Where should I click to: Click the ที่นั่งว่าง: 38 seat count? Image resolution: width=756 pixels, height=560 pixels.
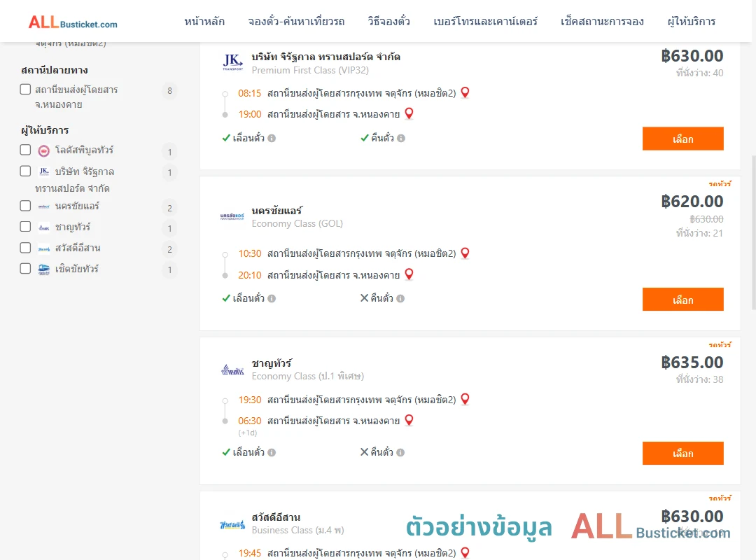(x=699, y=379)
